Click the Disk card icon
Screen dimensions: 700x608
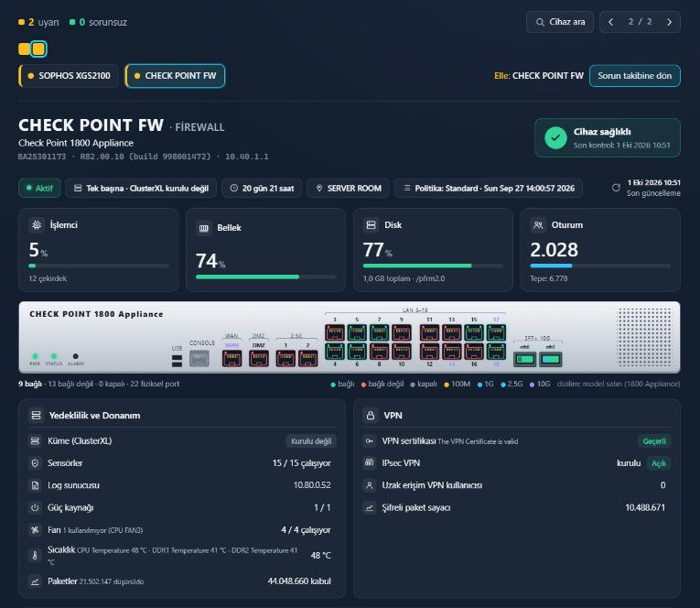pos(371,224)
